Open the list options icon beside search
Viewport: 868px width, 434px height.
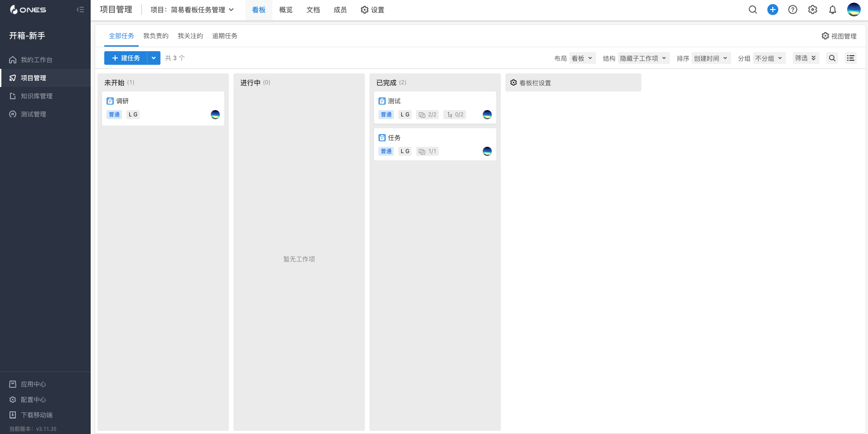tap(851, 58)
